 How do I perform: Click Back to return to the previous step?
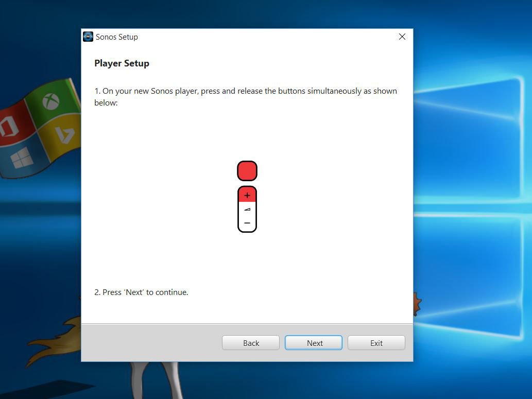click(x=250, y=342)
